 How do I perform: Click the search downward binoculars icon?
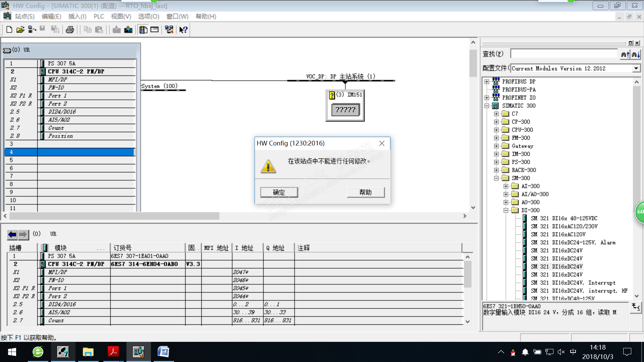tap(635, 54)
